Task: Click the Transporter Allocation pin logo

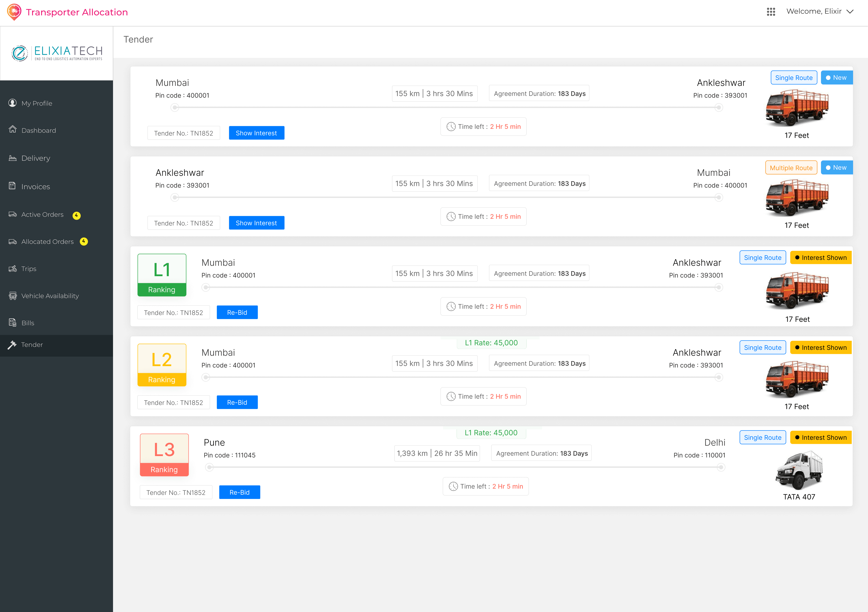Action: (x=14, y=12)
